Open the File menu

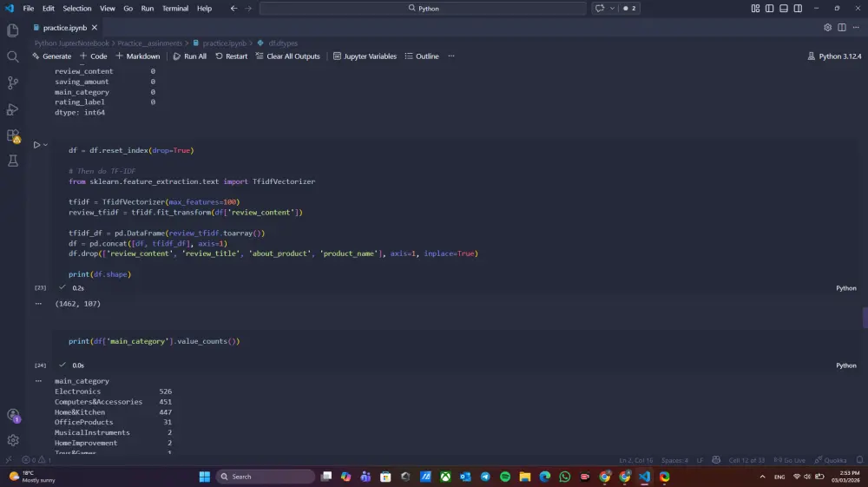pos(29,9)
